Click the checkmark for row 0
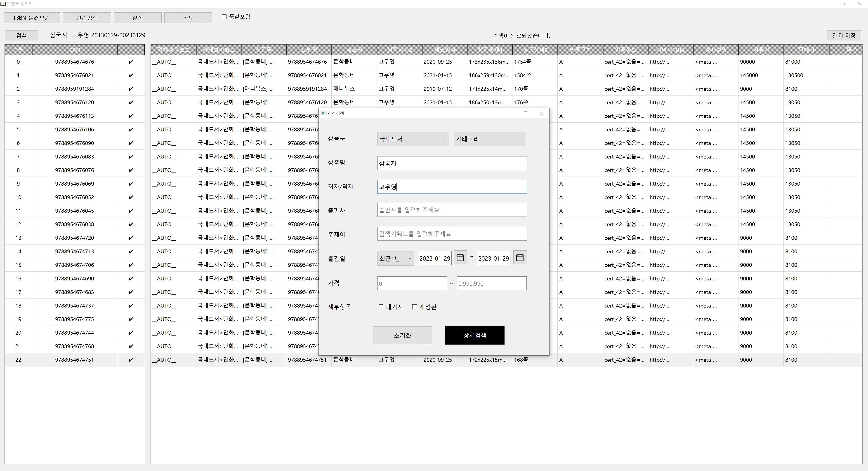The height and width of the screenshot is (471, 868). (x=131, y=62)
